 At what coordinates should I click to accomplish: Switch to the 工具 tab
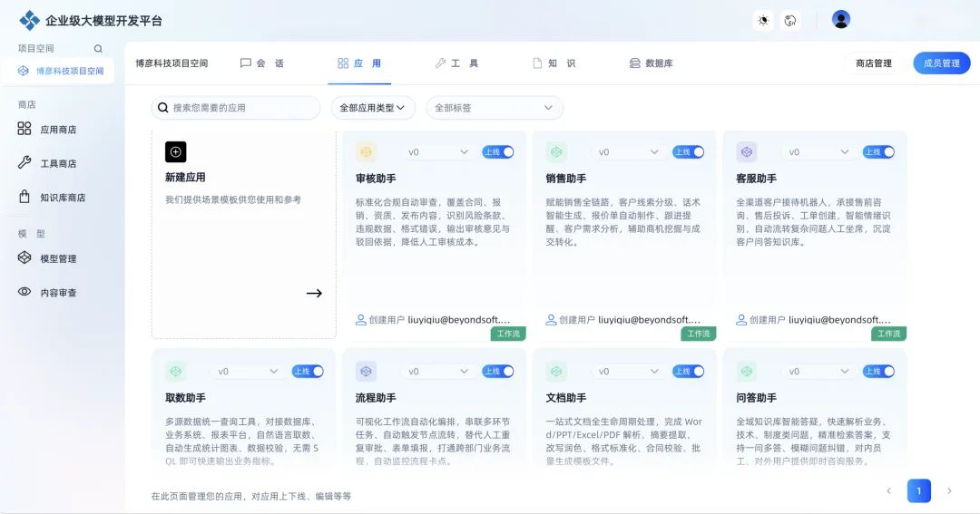456,63
